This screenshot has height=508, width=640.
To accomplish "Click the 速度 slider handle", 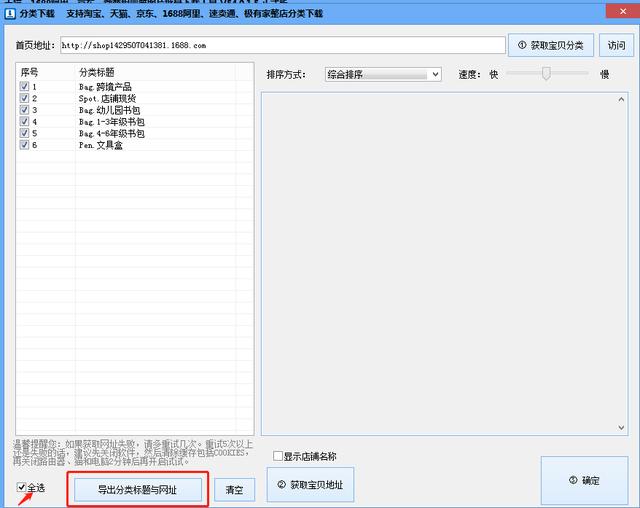I will coord(546,74).
